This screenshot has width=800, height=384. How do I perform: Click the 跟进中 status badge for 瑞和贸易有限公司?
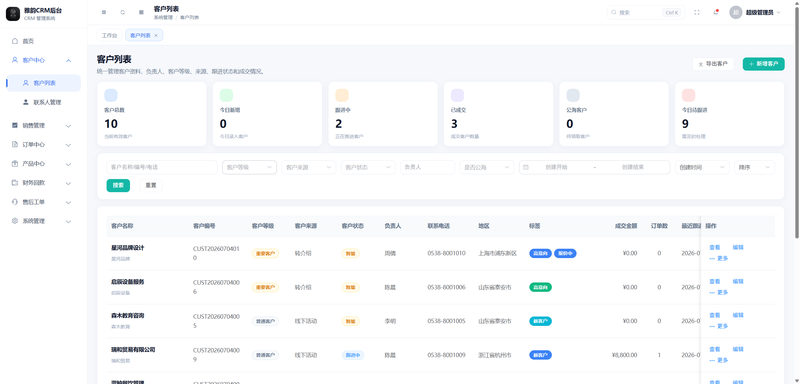(x=353, y=355)
